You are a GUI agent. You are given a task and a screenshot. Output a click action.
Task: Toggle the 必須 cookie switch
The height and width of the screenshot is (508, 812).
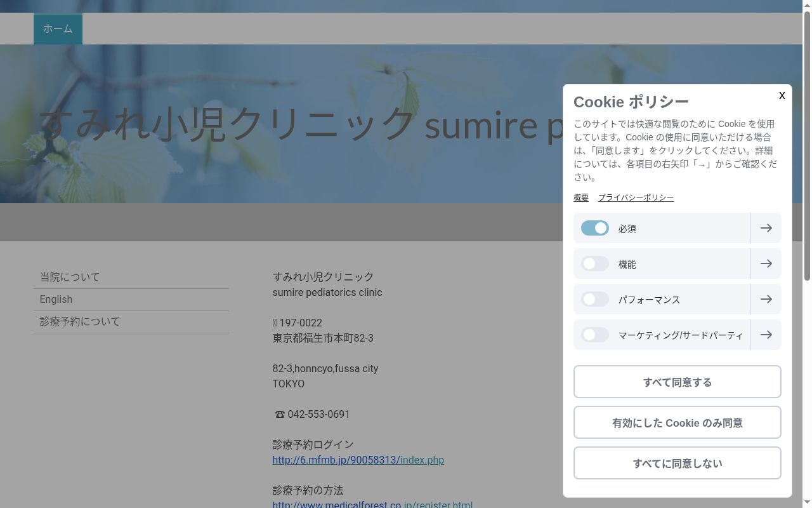pyautogui.click(x=595, y=228)
